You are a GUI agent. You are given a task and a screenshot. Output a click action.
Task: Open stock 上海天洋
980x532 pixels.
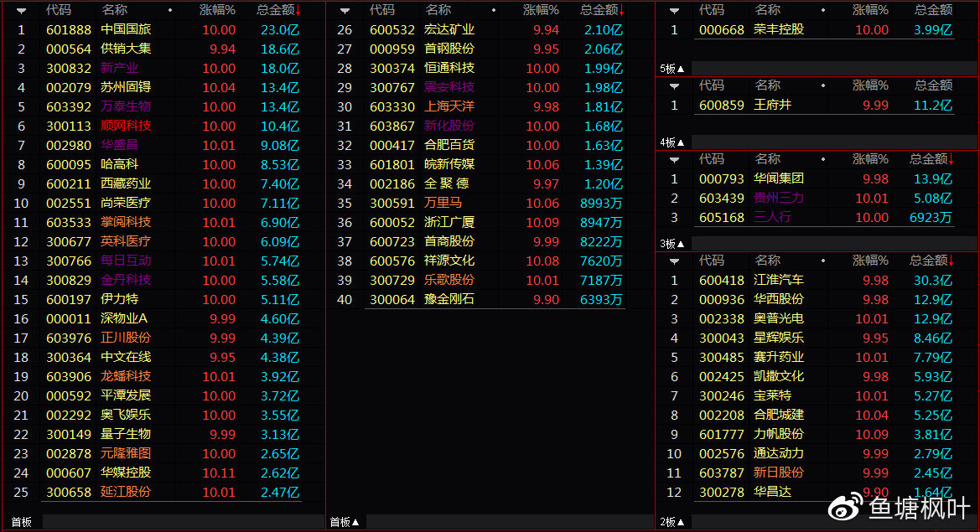449,106
